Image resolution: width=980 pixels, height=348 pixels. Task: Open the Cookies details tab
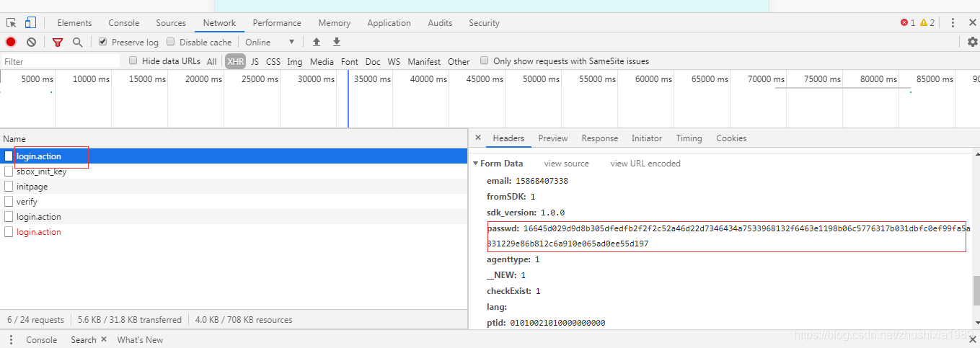(x=731, y=138)
